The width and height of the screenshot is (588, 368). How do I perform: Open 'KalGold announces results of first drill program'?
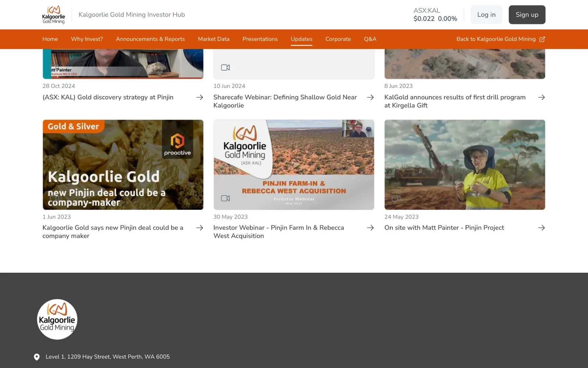(455, 101)
